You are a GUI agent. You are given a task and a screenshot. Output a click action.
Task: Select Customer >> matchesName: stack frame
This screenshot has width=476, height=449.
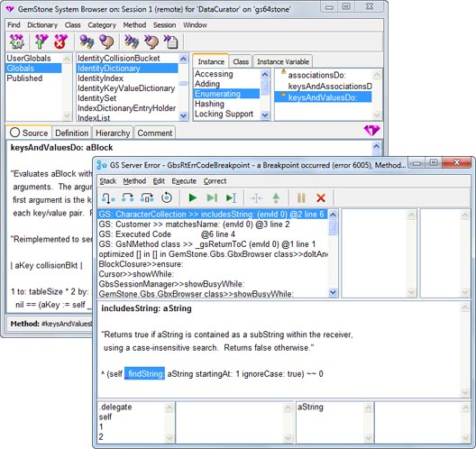[x=213, y=224]
